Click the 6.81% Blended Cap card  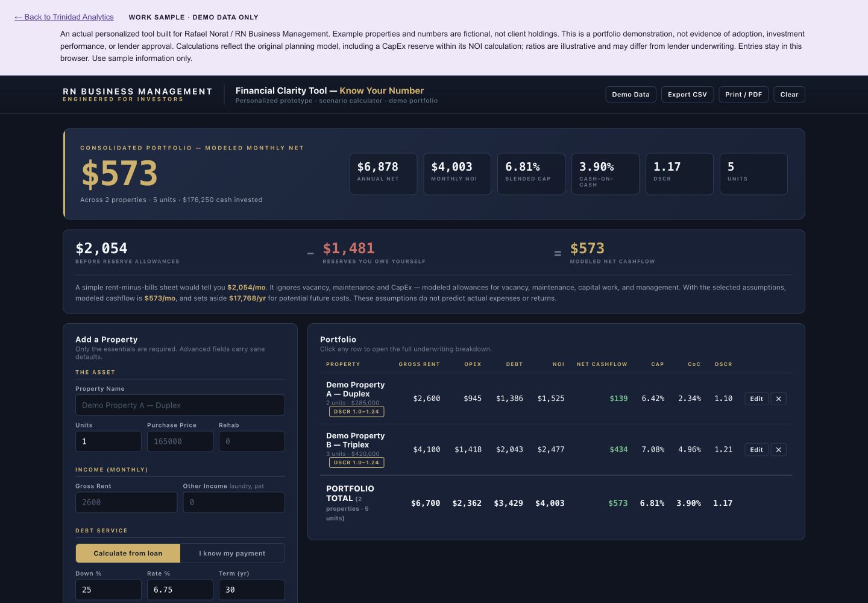point(532,174)
